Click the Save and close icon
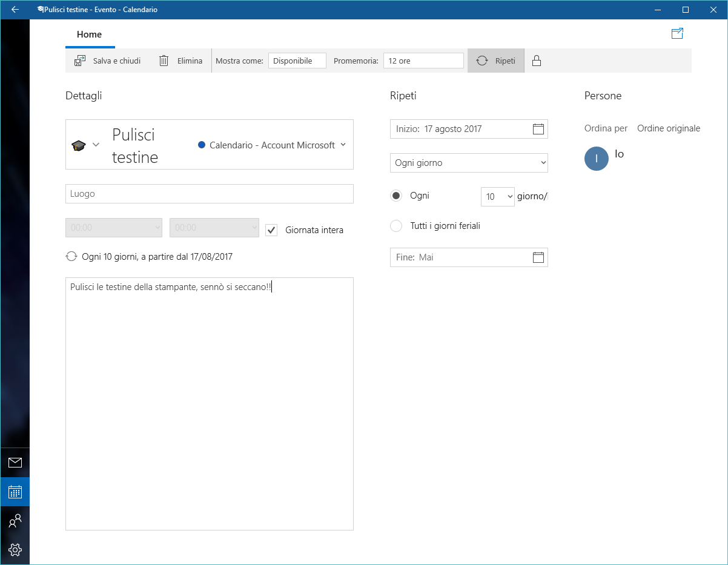 pos(80,61)
